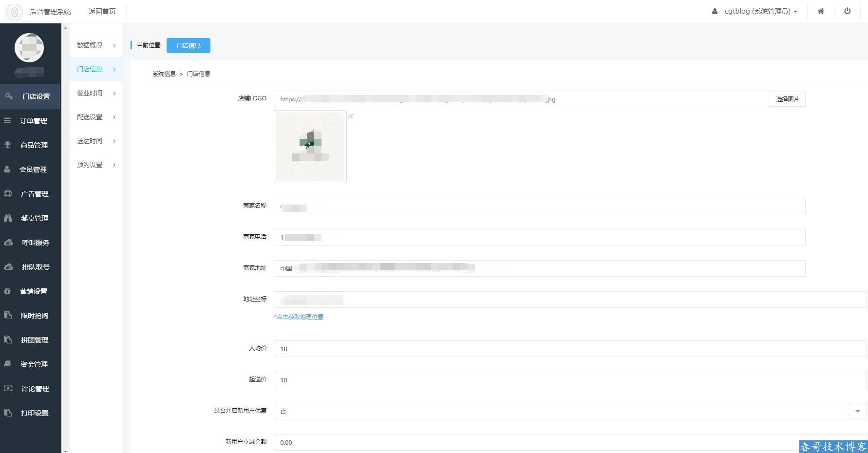The width and height of the screenshot is (868, 453).
Task: Click the trophy icon beside 商品管理
Action: (7, 145)
